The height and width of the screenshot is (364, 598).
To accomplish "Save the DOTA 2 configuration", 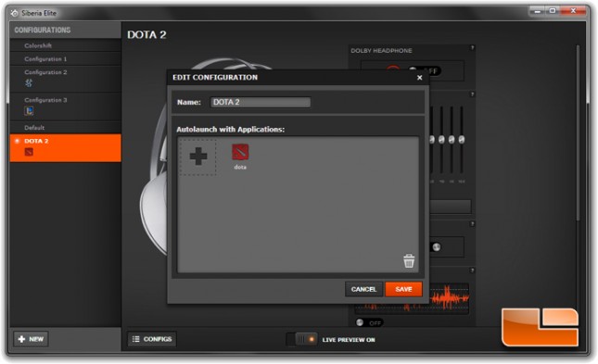I will pos(403,289).
